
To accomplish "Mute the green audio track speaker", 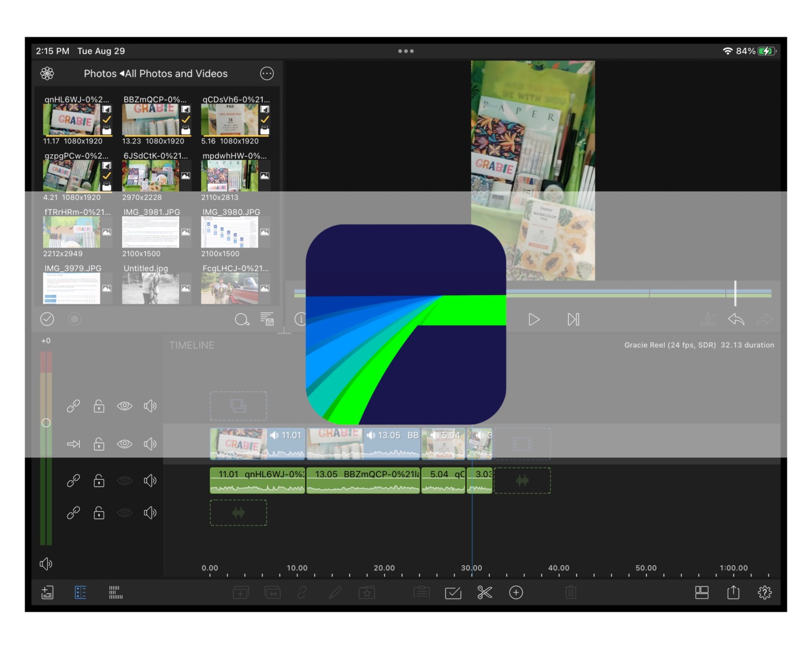I will [x=150, y=481].
